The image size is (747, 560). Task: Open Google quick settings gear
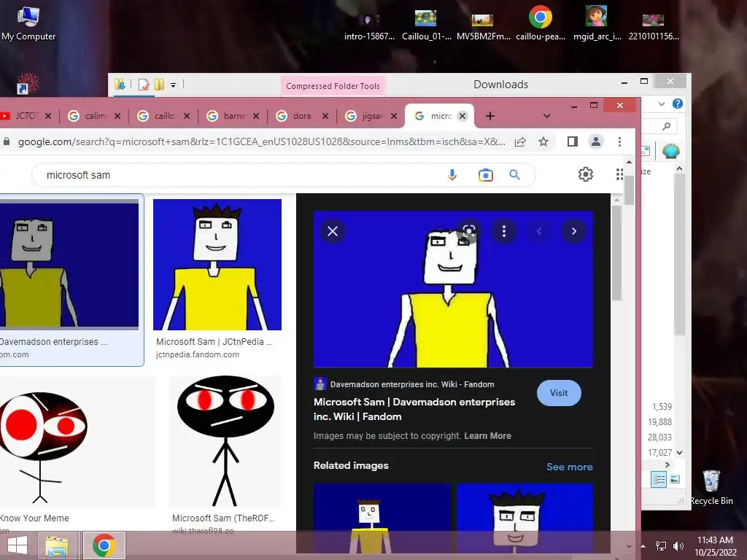coord(586,174)
